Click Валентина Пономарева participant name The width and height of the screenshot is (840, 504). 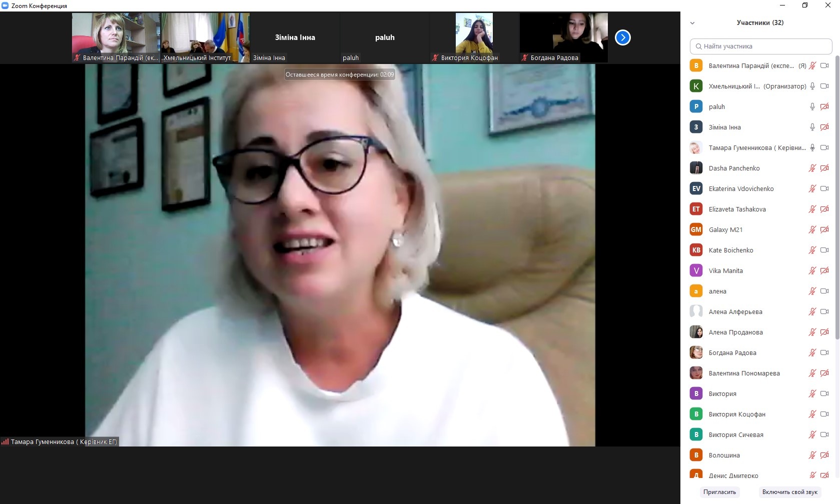(744, 373)
